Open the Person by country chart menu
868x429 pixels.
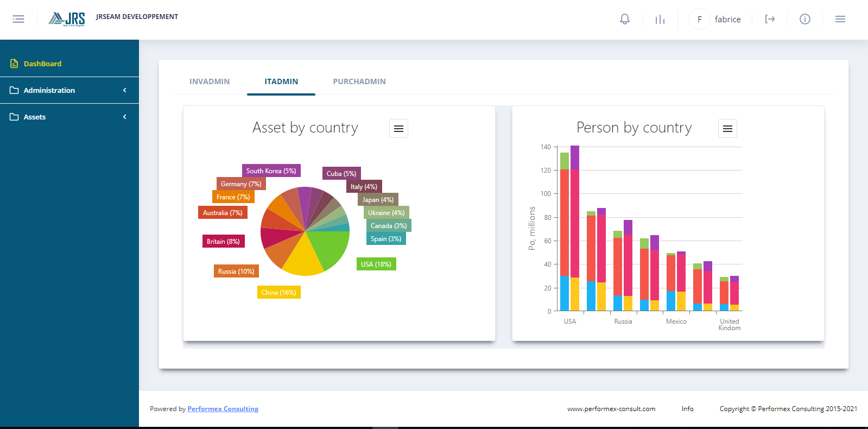[727, 129]
